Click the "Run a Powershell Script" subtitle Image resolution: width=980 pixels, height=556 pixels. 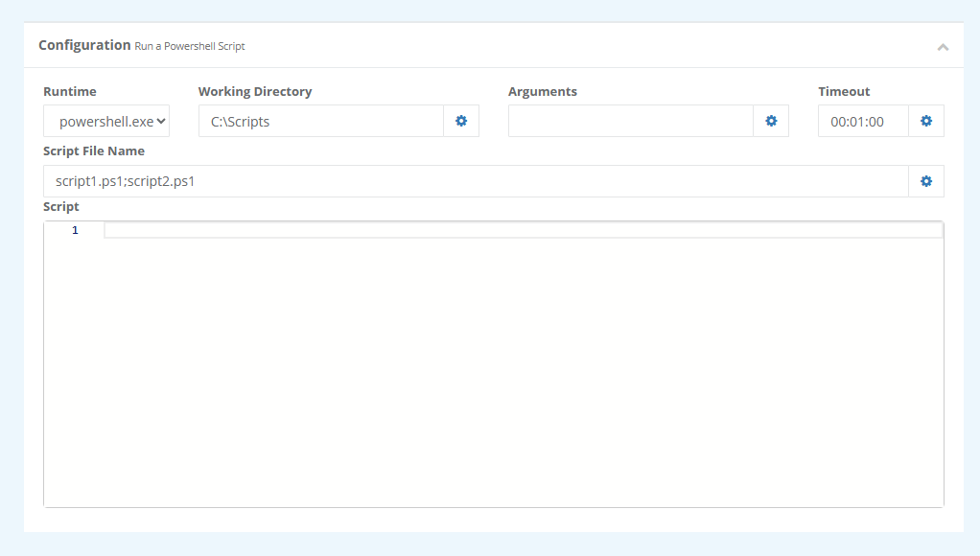click(x=190, y=46)
